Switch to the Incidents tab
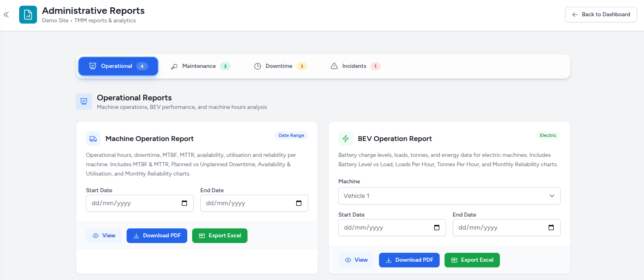 pyautogui.click(x=355, y=66)
